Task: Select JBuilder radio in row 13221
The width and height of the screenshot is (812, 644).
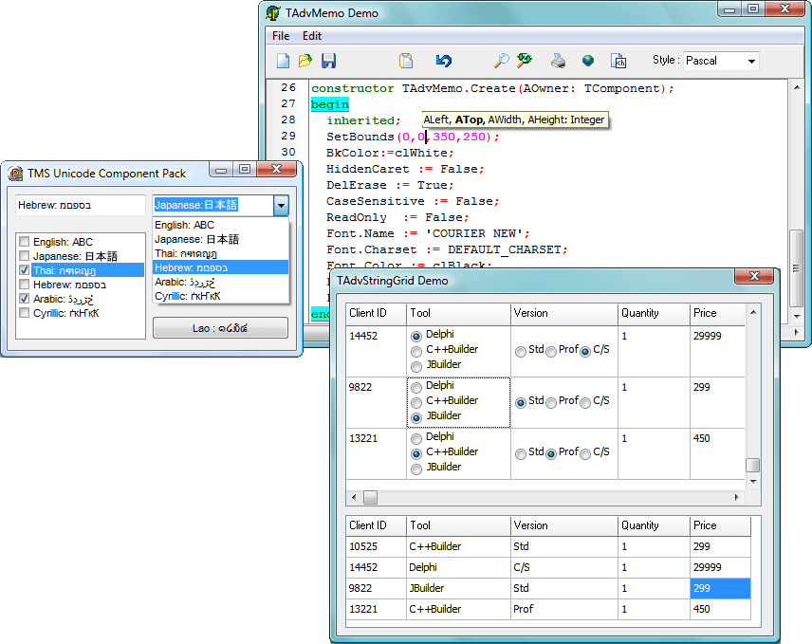Action: (x=416, y=469)
